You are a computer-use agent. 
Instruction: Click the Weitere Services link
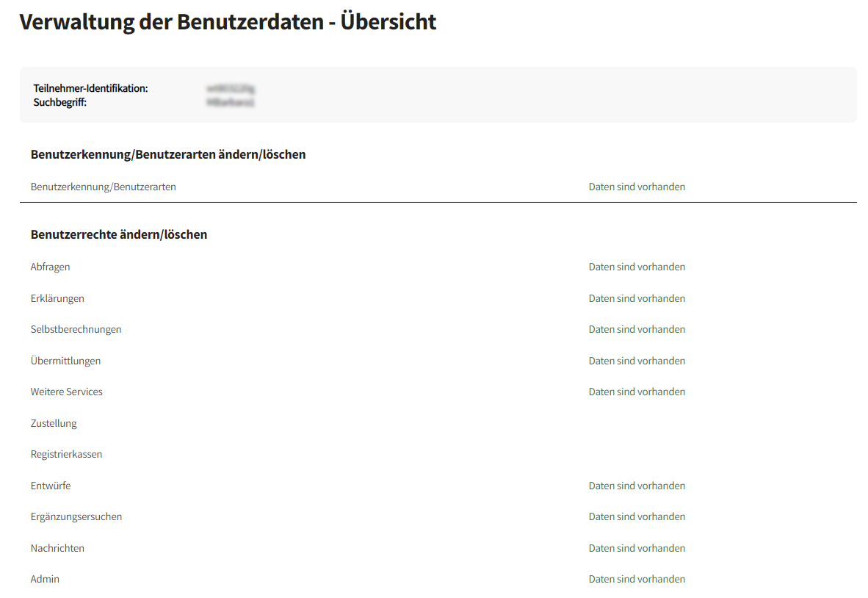66,392
